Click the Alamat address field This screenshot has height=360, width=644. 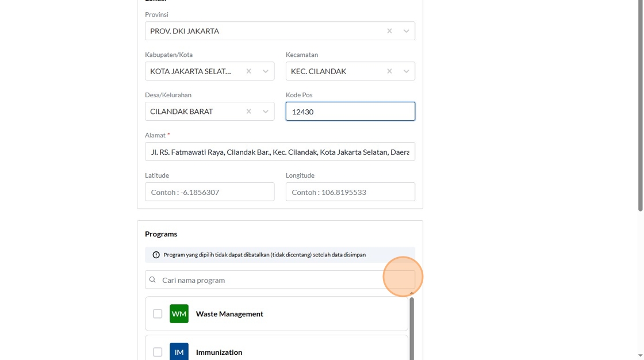point(280,152)
